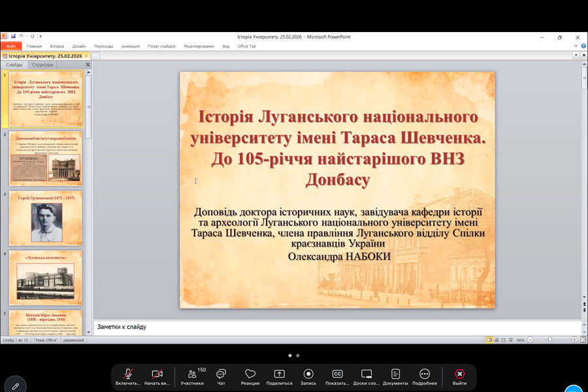Expand the Quick Access Toolbar customize arrow

(41, 37)
